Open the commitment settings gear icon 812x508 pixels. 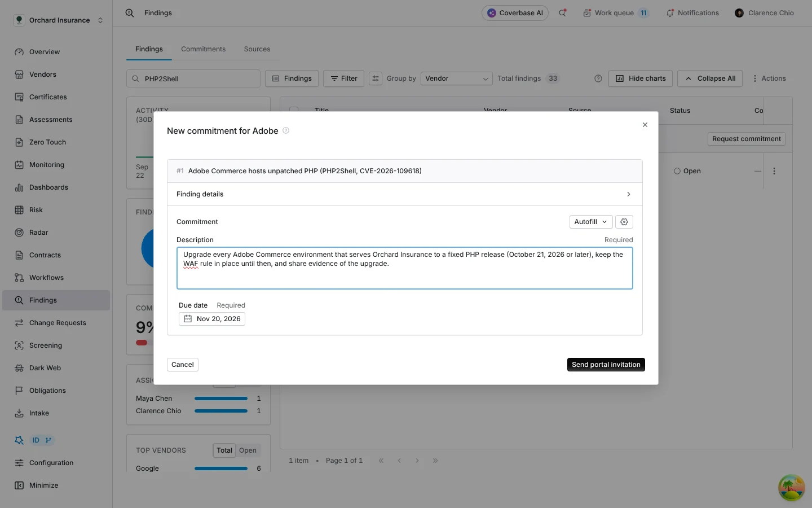624,222
